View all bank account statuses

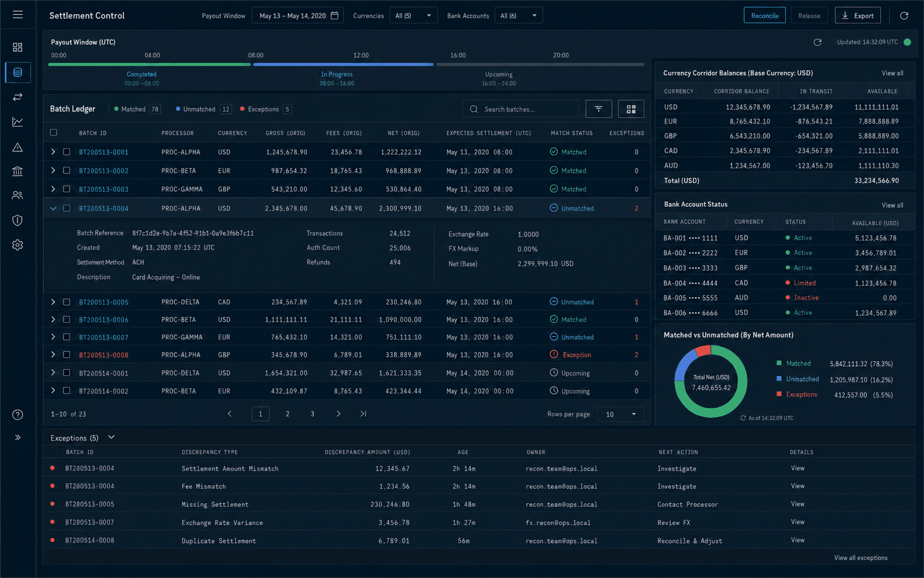(x=892, y=205)
